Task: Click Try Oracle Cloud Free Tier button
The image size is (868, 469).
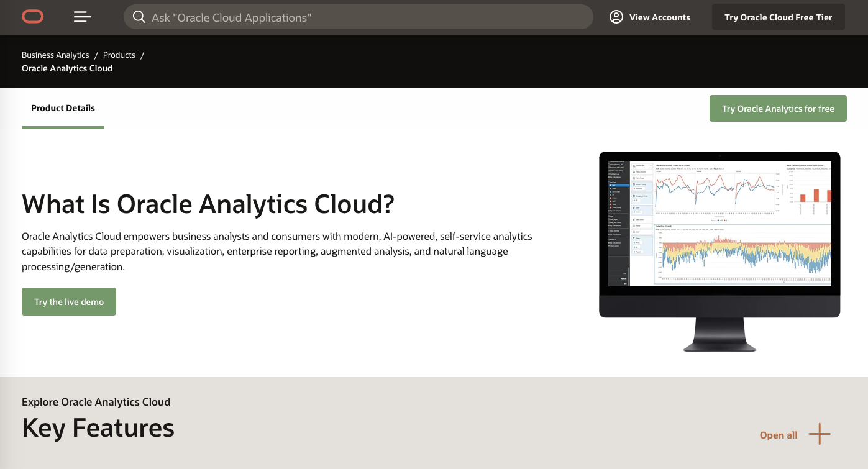Action: 778,17
